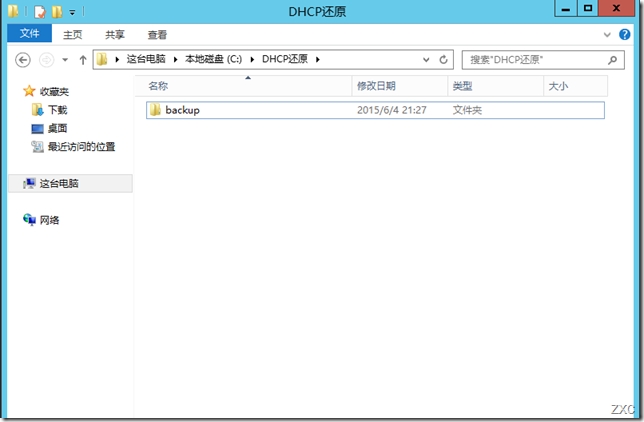Expand the ribbon with the chevron
644x422 pixels.
[607, 35]
